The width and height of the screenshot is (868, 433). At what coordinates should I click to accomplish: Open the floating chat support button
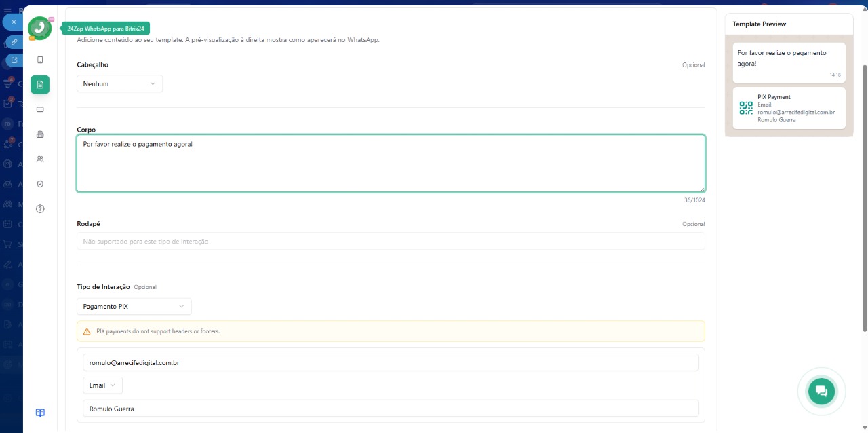click(821, 390)
